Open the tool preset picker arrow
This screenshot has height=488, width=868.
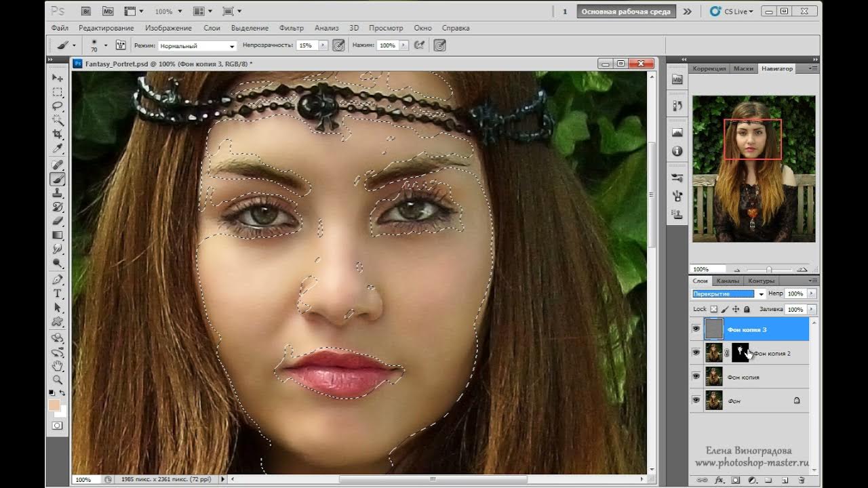pos(74,45)
